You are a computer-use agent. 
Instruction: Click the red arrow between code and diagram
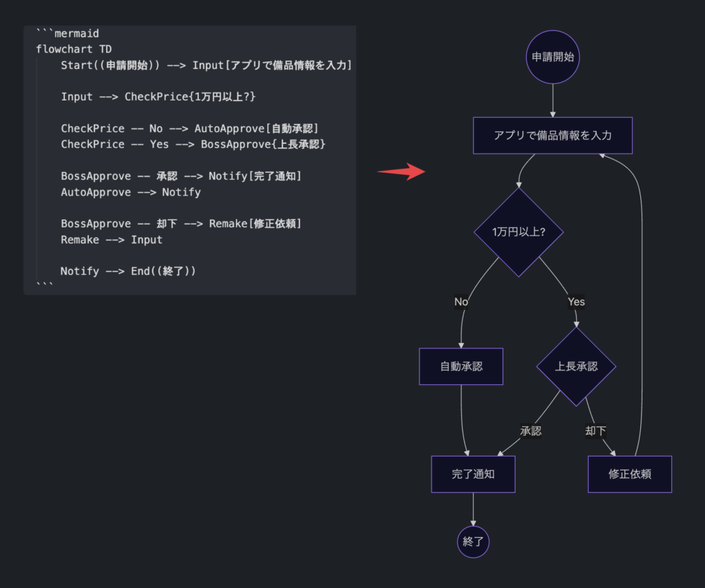(x=403, y=171)
